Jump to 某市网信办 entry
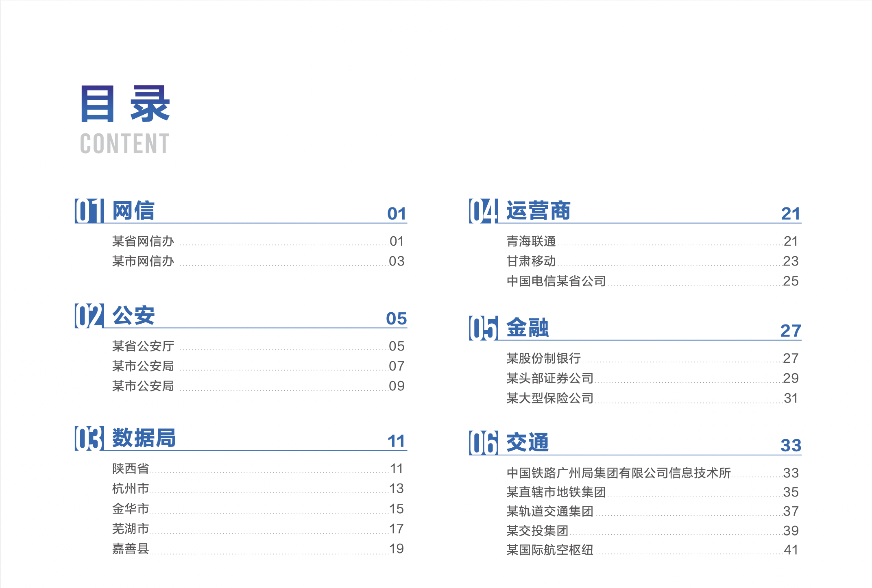This screenshot has width=872, height=588. pyautogui.click(x=143, y=261)
